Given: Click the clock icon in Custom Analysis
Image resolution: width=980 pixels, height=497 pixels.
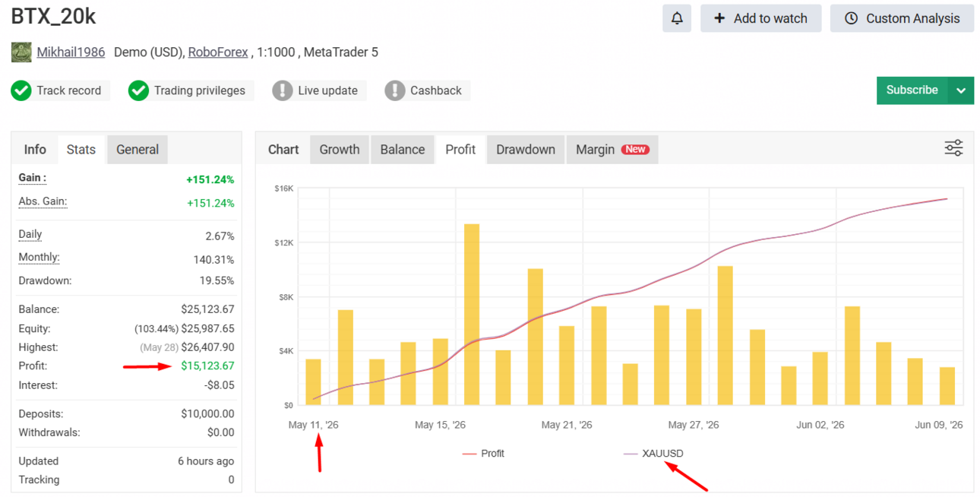Looking at the screenshot, I should coord(851,18).
